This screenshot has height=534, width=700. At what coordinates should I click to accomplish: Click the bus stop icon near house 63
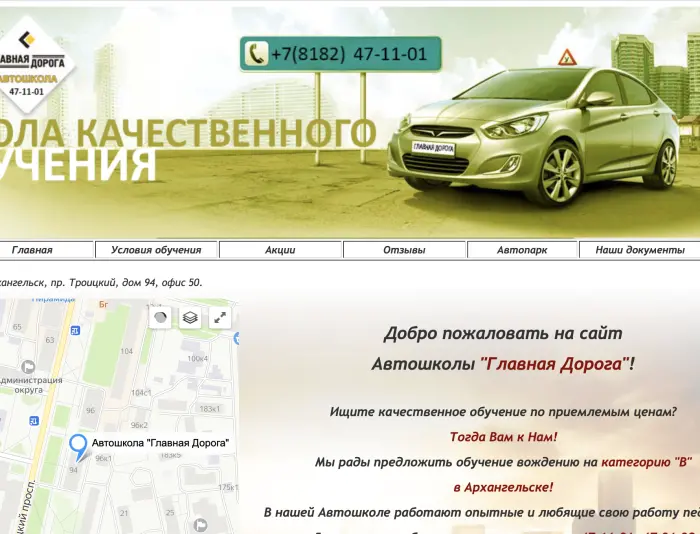pyautogui.click(x=75, y=331)
